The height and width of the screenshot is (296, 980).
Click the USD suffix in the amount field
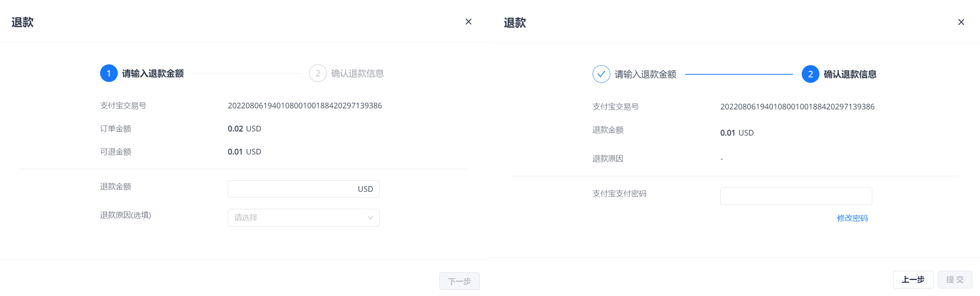coord(365,189)
